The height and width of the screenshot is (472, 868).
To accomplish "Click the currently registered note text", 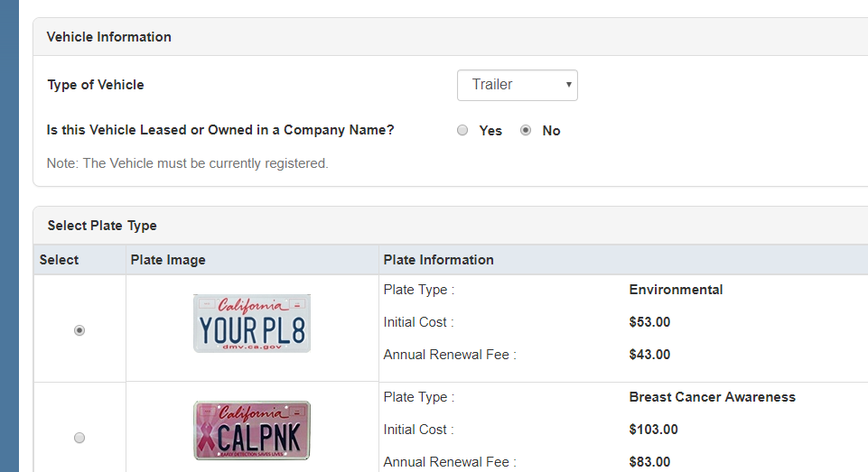I will coord(187,163).
